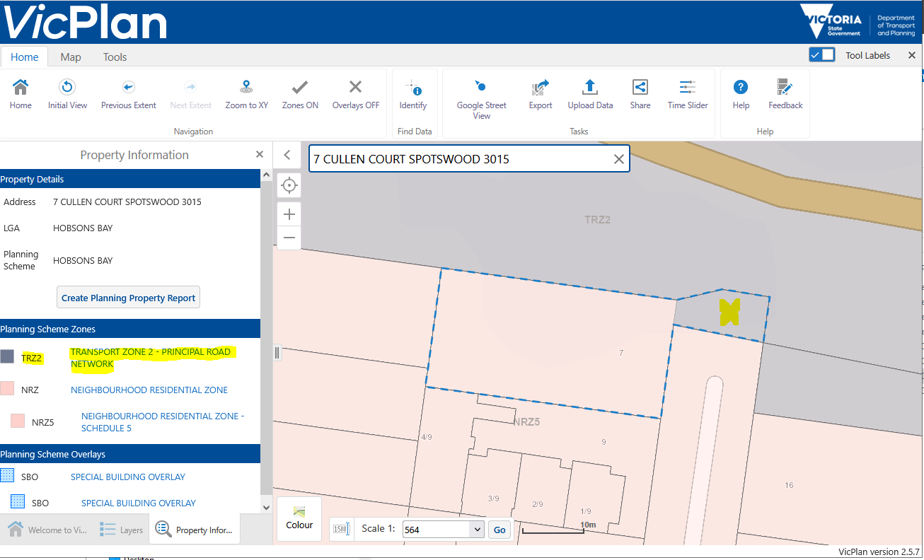Open the Layers panel tab
The height and width of the screenshot is (560, 924).
(122, 530)
